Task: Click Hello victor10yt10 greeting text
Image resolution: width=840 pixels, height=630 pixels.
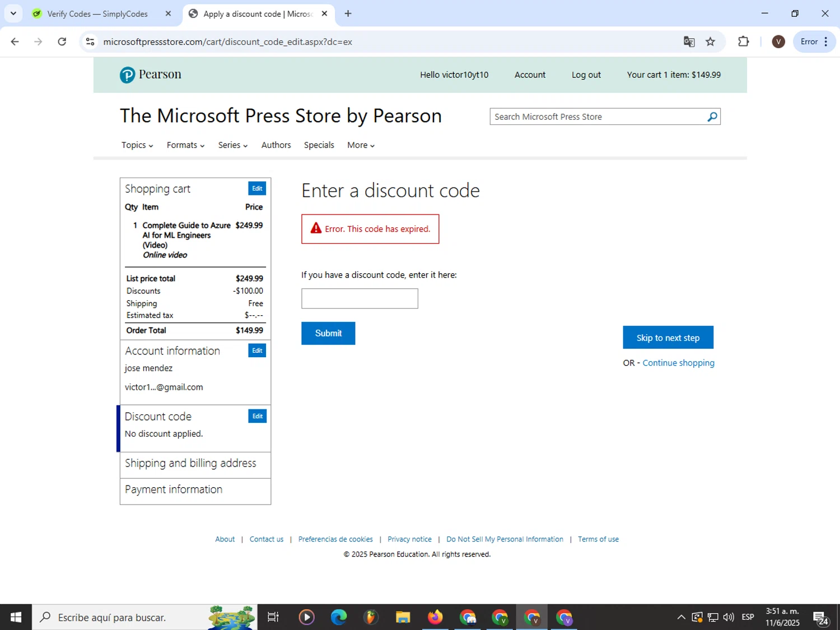Action: click(454, 74)
